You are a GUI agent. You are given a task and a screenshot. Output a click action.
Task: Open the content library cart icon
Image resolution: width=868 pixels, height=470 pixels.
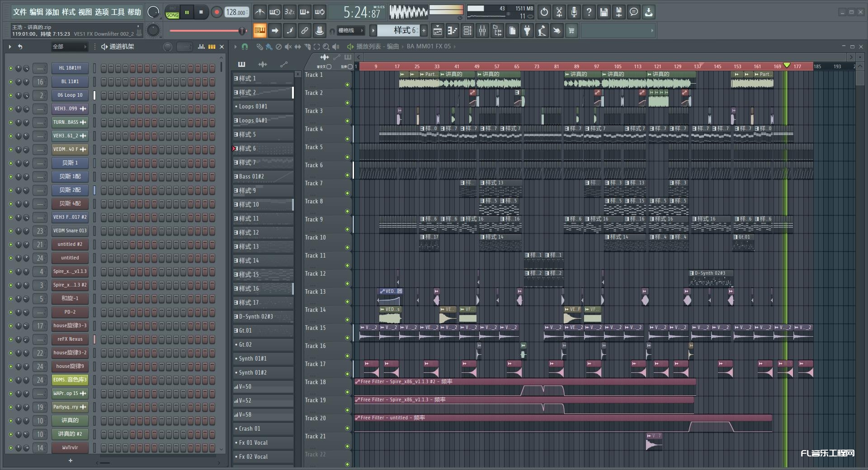(x=572, y=31)
